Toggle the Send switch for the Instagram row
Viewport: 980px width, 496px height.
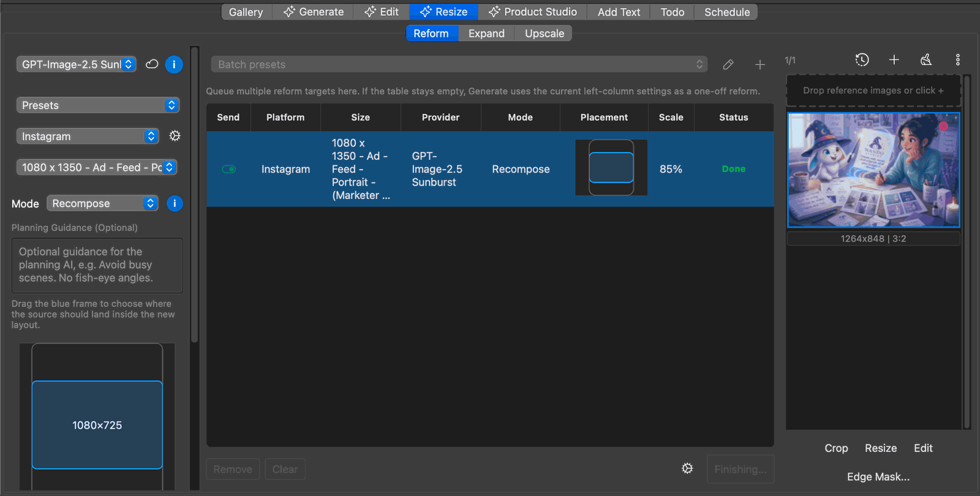point(229,169)
